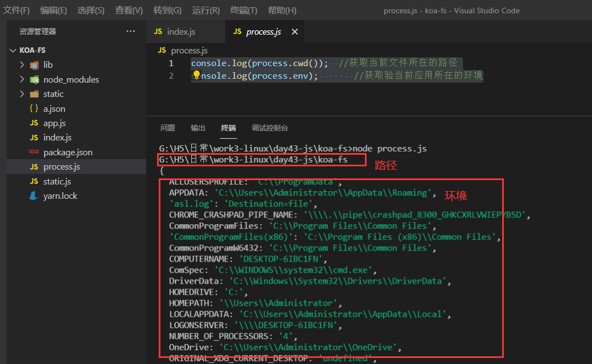Viewport: 592px width, 364px height.
Task: Switch to the index.js editor tab
Action: pos(185,32)
